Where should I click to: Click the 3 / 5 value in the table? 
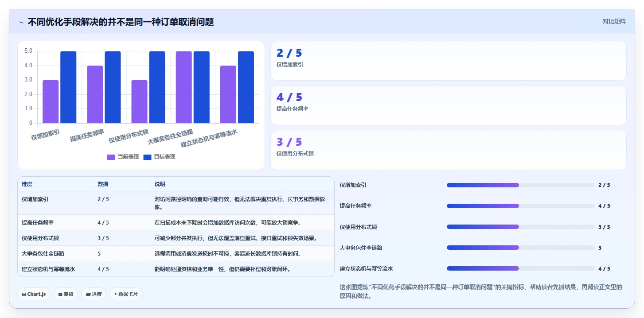click(x=103, y=238)
